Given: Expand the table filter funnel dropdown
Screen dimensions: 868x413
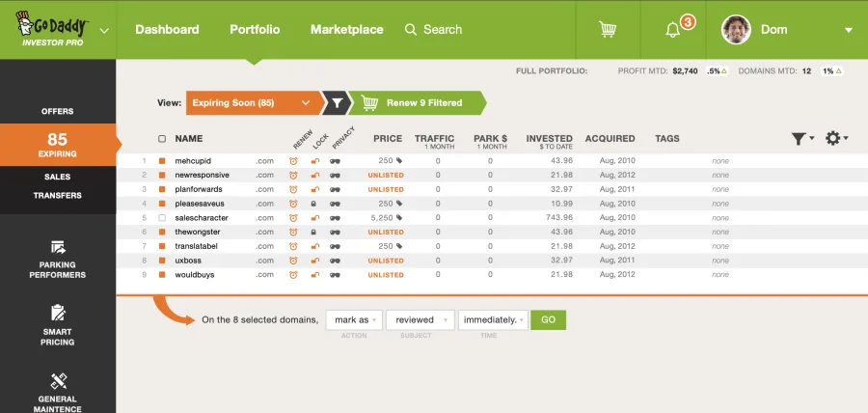Looking at the screenshot, I should tap(802, 139).
